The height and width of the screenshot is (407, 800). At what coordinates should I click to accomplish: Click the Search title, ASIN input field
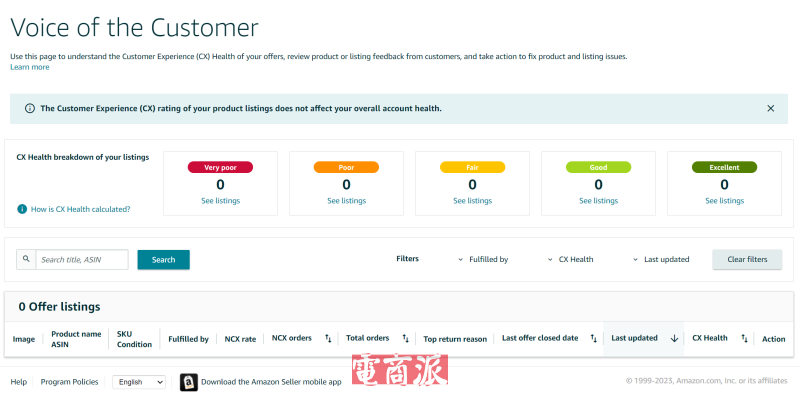pyautogui.click(x=82, y=260)
